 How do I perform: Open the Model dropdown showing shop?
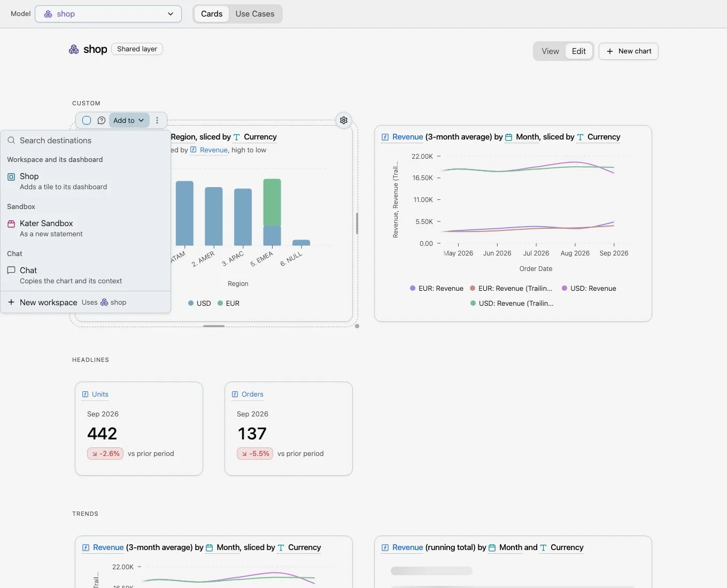108,14
